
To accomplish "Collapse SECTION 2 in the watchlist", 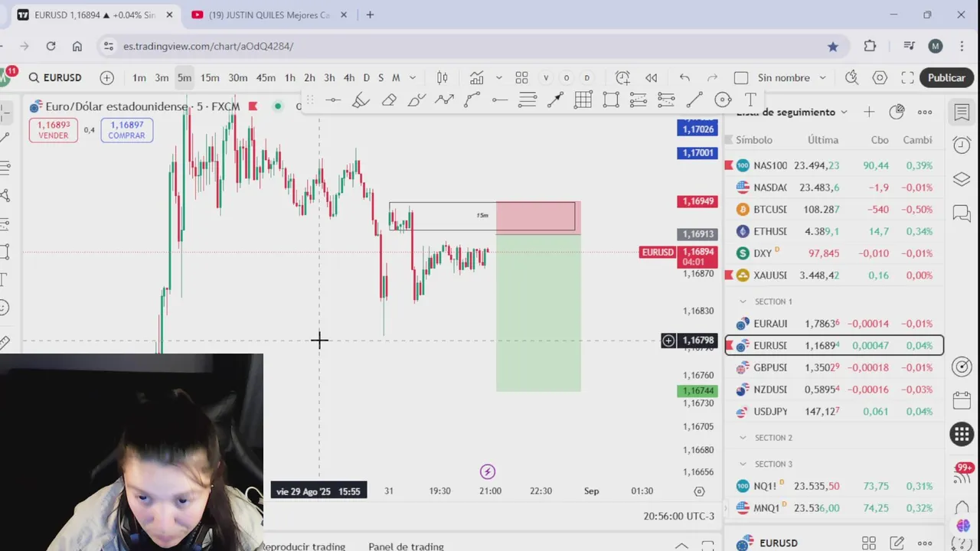I will [742, 438].
